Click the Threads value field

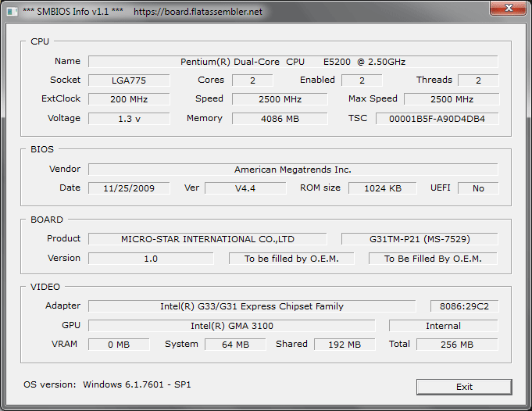click(x=478, y=80)
